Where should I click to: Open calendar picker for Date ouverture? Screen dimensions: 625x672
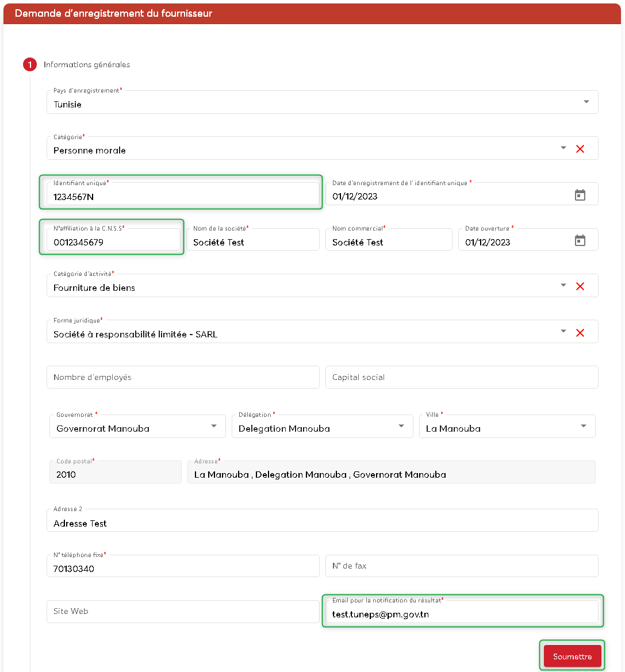[580, 241]
